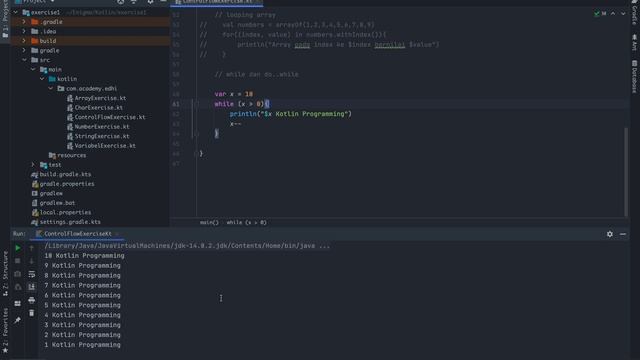Click previous highlighted error arrow in editor
Screen dimensions: 640x360
[613, 13]
